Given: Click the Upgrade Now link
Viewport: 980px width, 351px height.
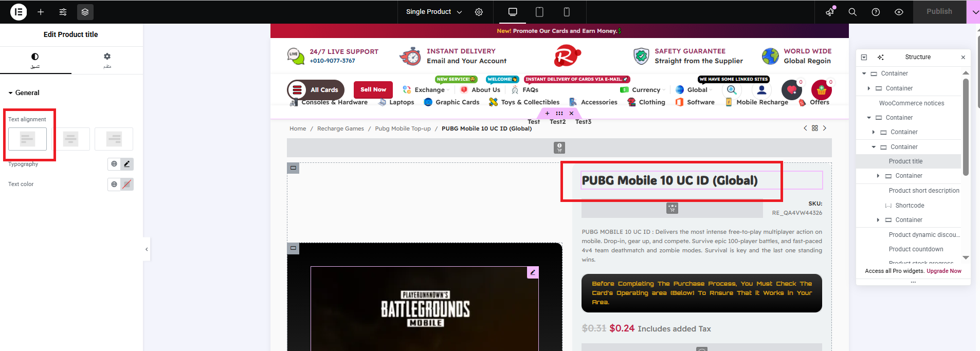Looking at the screenshot, I should point(944,271).
